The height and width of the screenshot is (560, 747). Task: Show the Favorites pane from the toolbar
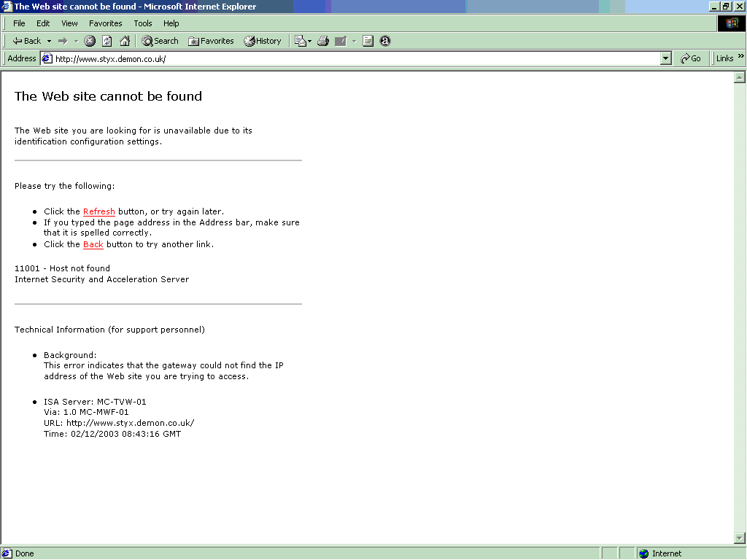click(211, 41)
